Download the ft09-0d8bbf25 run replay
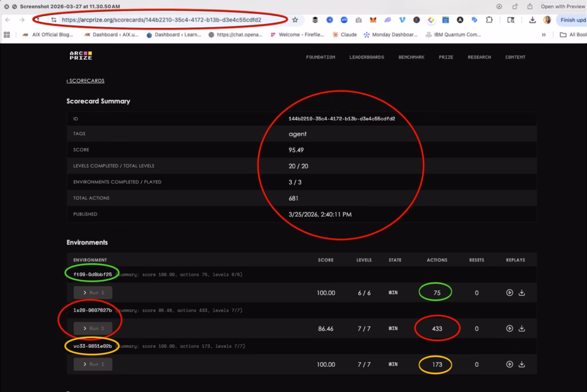The height and width of the screenshot is (392, 587). pyautogui.click(x=522, y=293)
